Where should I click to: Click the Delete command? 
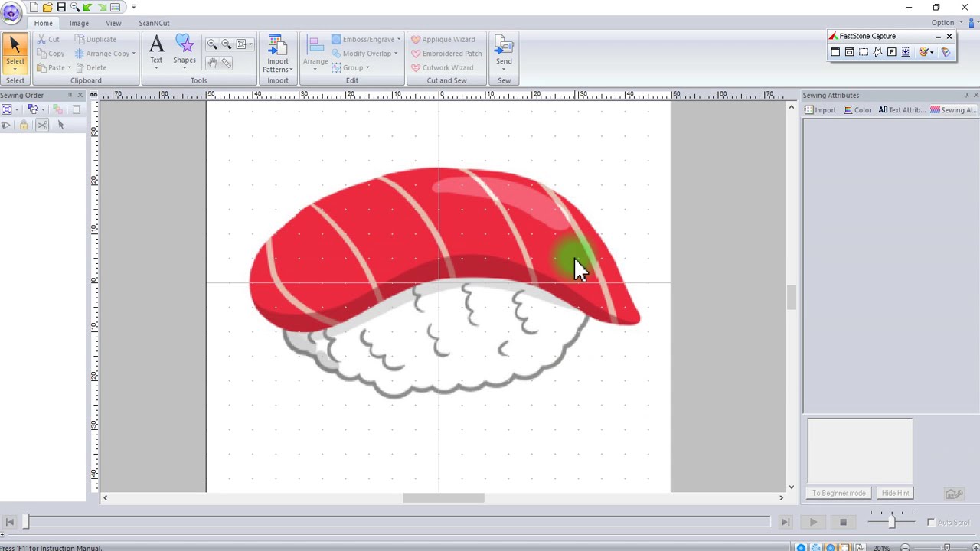click(91, 67)
